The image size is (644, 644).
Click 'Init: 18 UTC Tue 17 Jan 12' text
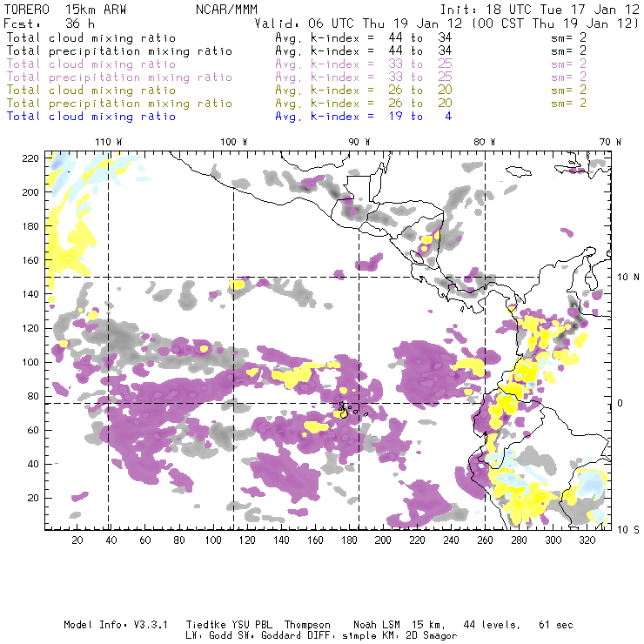point(540,10)
